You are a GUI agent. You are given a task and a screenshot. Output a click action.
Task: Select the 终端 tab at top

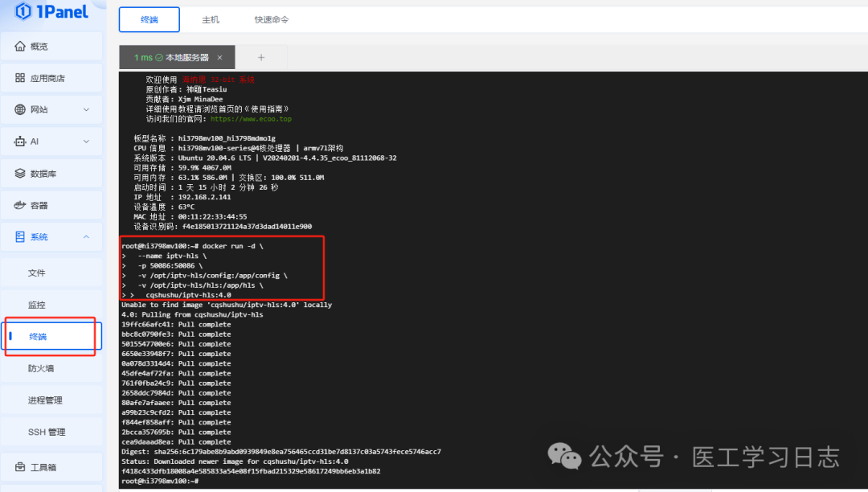coord(149,19)
